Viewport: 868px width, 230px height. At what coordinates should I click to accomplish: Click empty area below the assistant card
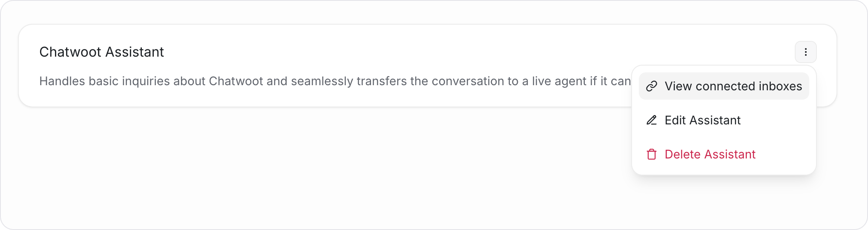298,170
